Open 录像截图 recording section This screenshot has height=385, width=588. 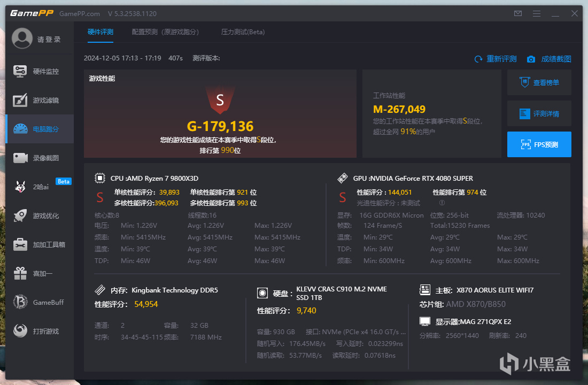tap(40, 158)
